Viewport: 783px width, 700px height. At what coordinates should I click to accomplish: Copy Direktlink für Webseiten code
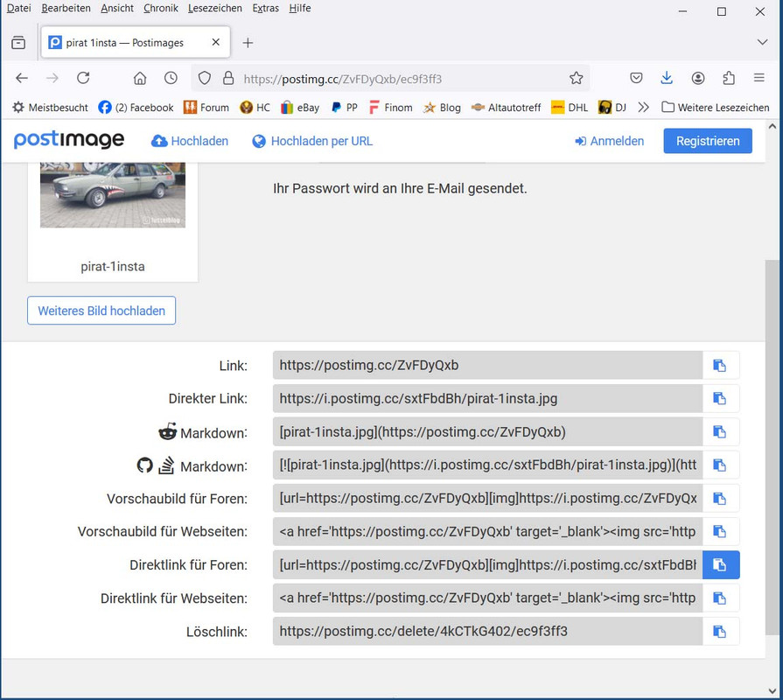(721, 598)
